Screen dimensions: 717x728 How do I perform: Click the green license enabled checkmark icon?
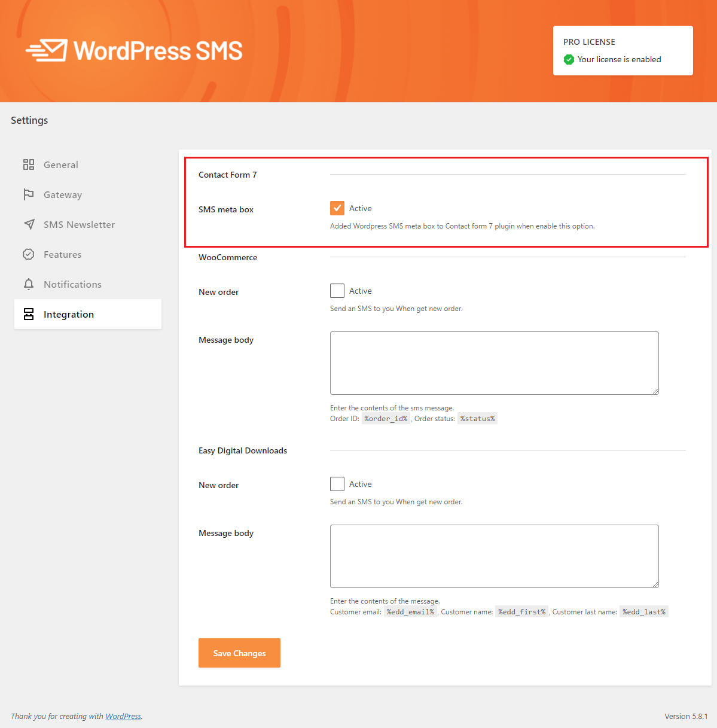tap(569, 59)
